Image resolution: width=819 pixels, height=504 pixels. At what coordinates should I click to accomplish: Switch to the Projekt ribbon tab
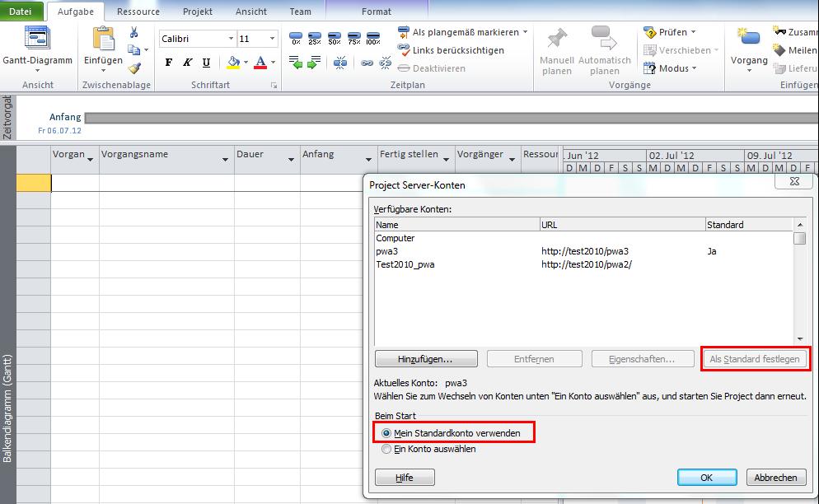[198, 12]
